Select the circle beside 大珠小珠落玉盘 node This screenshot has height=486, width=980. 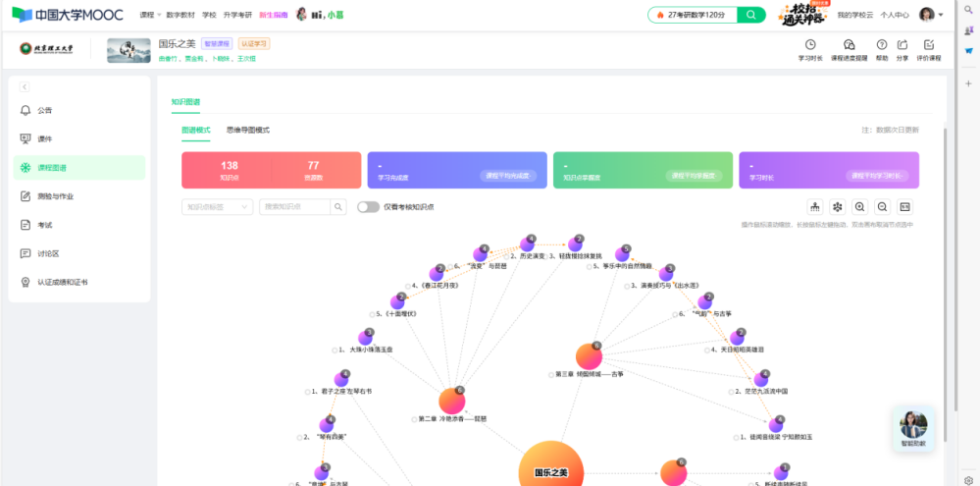[x=335, y=350]
